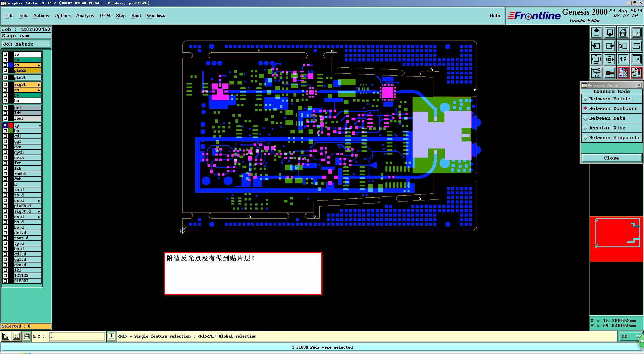Click the datum origin marker on canvas

(182, 230)
